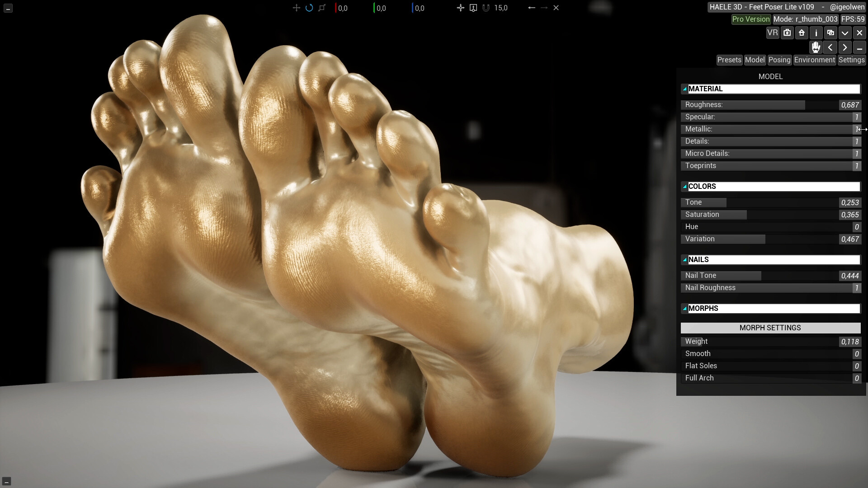Click the home reset view icon

pyautogui.click(x=802, y=33)
